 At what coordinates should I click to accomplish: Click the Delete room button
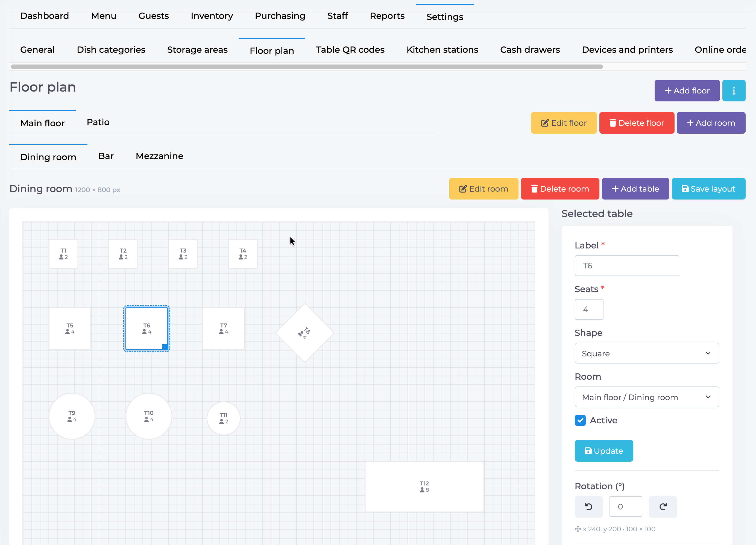pyautogui.click(x=560, y=189)
